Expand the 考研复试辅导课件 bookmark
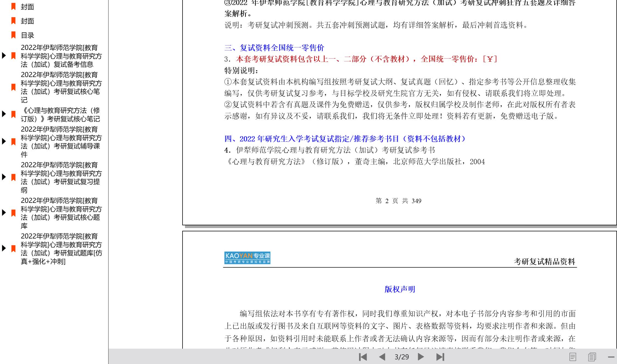 coord(4,141)
